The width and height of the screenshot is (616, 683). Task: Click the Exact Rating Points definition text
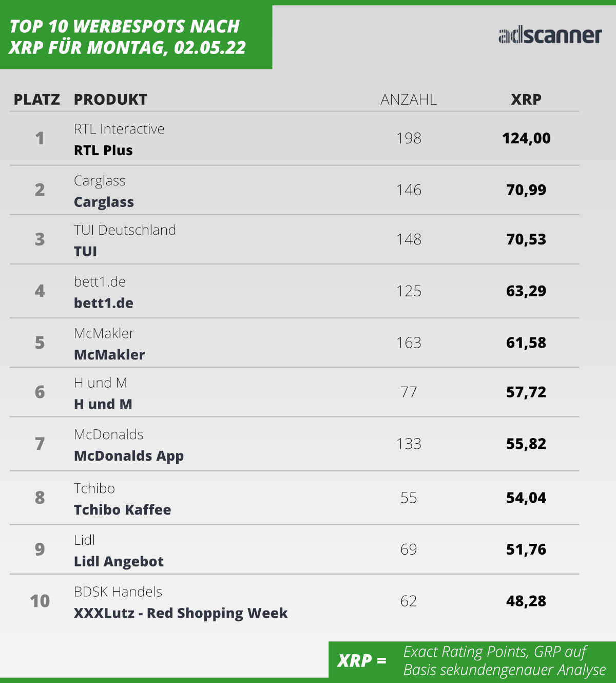click(504, 661)
